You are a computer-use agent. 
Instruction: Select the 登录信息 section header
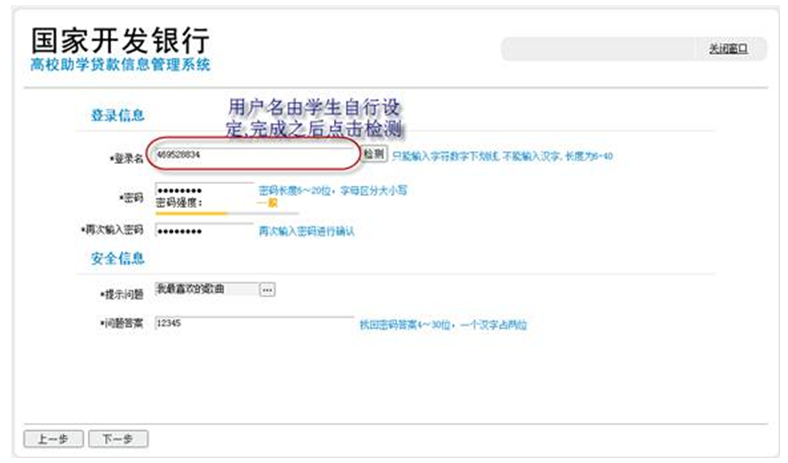point(118,115)
